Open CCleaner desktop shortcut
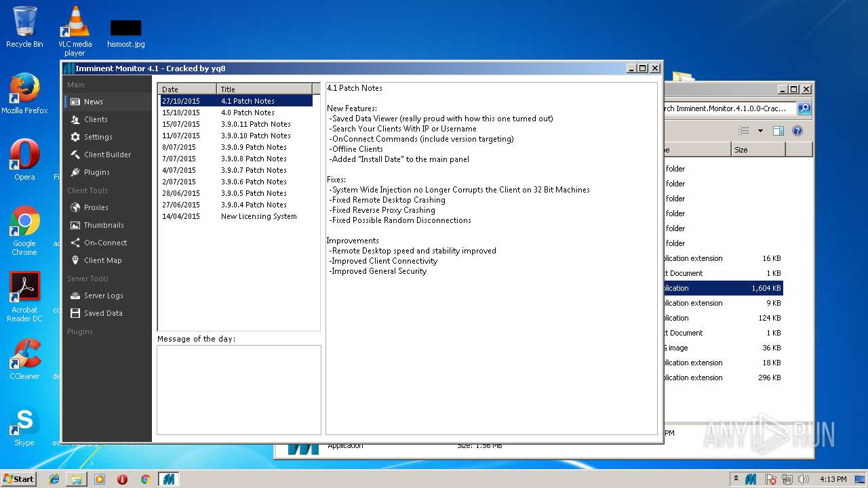 [x=24, y=359]
